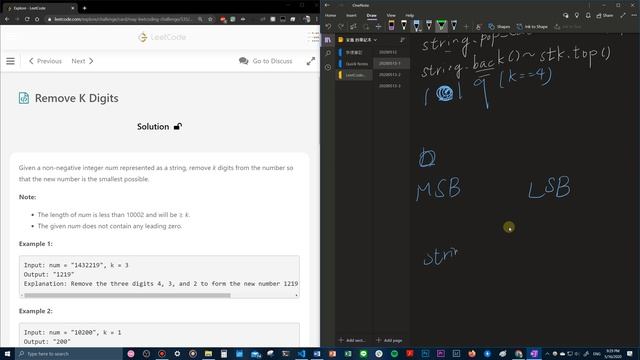Viewport: 640px width, 360px height.
Task: Click the LeetCode logo
Action: click(162, 37)
